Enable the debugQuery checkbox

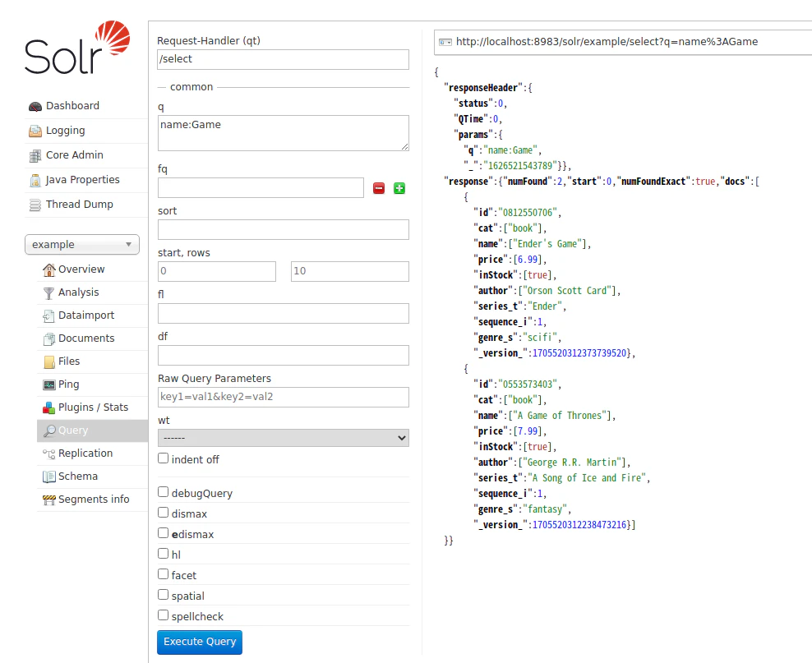tap(163, 492)
